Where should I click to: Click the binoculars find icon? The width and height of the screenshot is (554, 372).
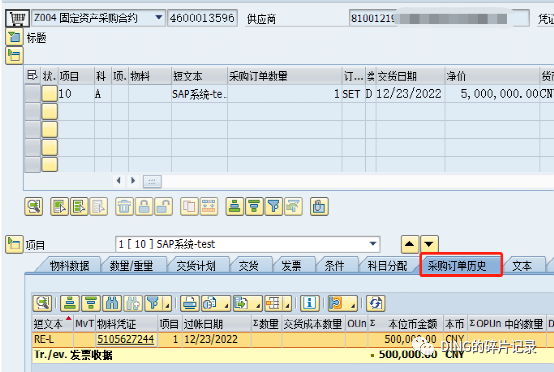(112, 303)
